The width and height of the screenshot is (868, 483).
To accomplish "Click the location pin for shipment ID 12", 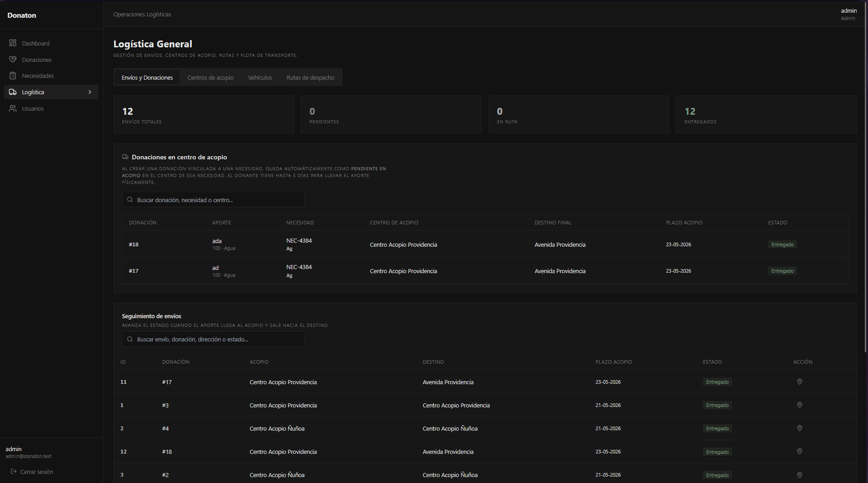I will [800, 452].
